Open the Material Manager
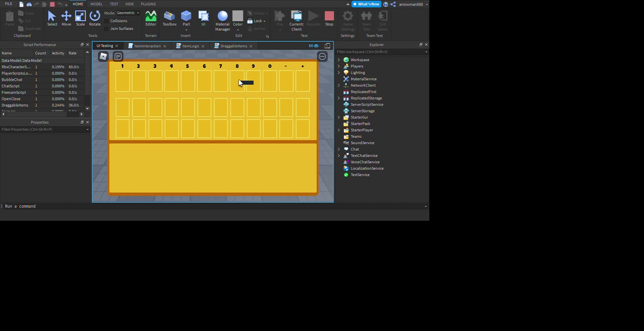 [222, 20]
